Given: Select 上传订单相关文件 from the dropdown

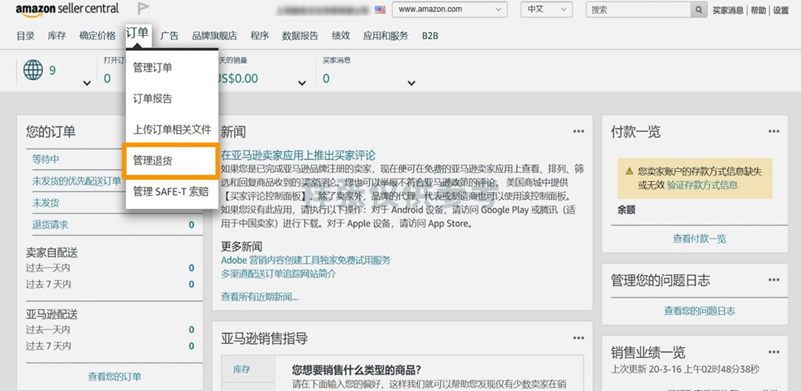Looking at the screenshot, I should coord(172,130).
